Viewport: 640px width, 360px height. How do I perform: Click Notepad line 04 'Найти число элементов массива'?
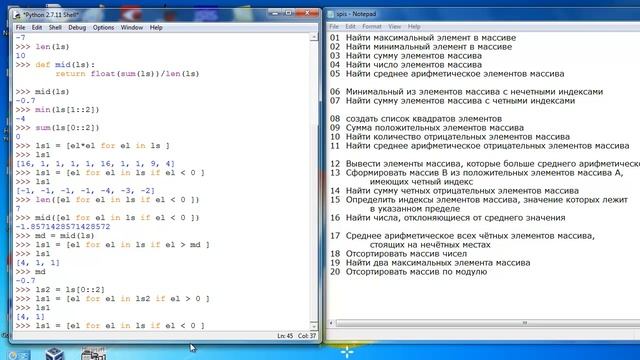[406, 64]
